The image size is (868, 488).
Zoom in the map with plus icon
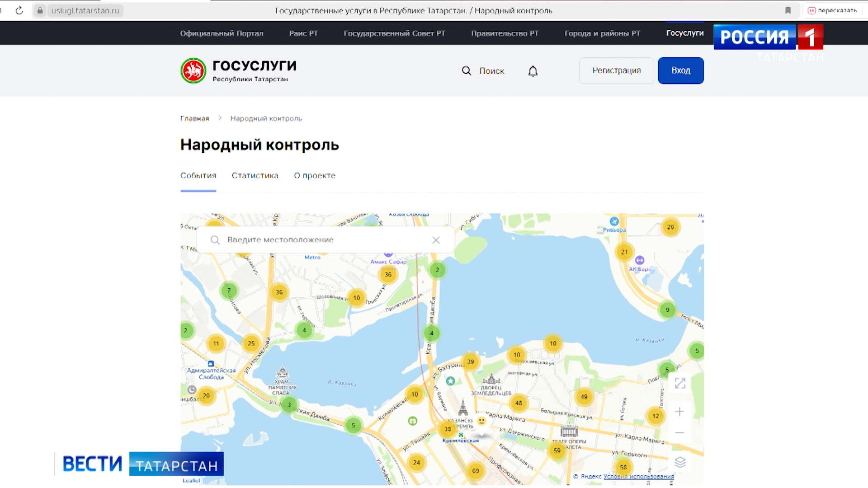[679, 412]
